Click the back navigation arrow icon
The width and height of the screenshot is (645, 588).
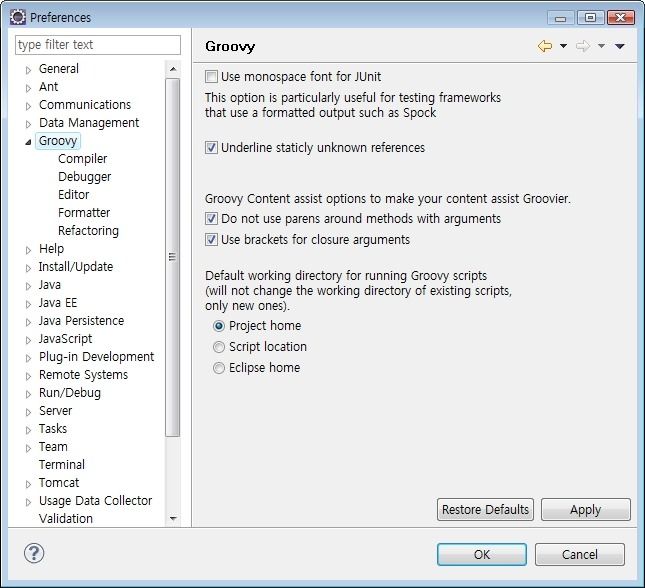click(x=545, y=46)
